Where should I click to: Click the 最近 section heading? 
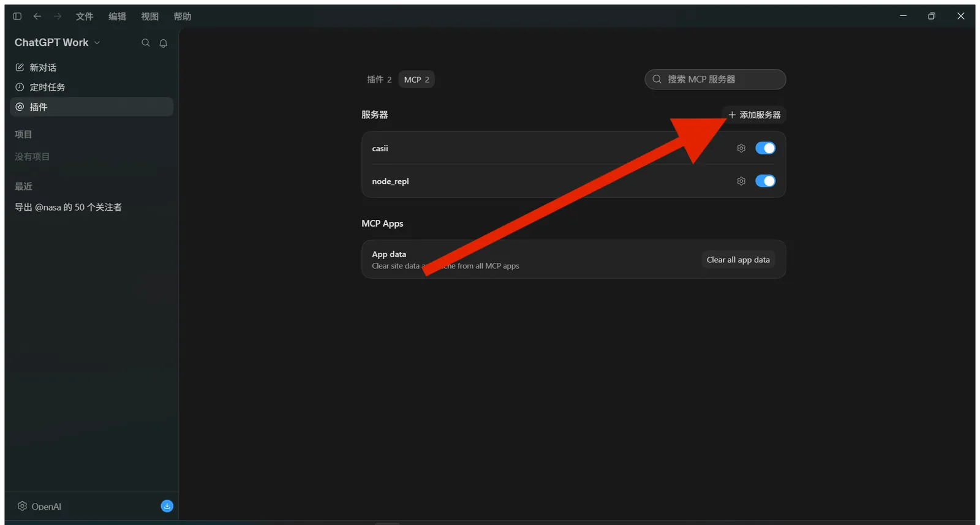[23, 186]
